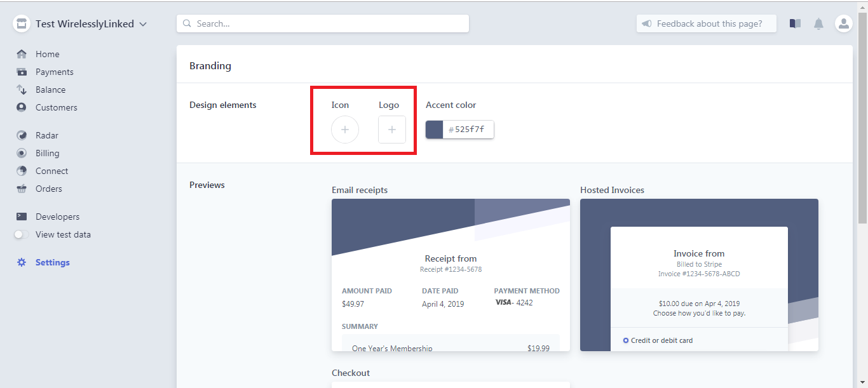Open the notifications bell
Viewport: 868px width, 388px height.
coord(818,23)
